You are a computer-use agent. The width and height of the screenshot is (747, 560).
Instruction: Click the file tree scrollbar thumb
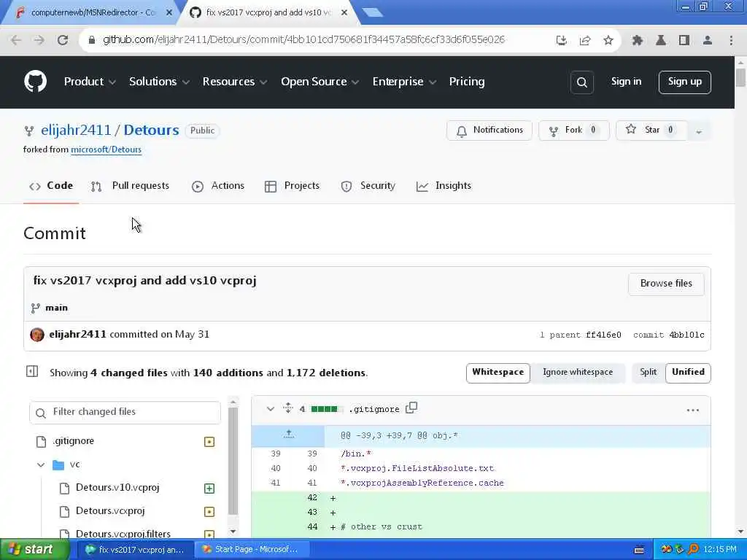233,461
